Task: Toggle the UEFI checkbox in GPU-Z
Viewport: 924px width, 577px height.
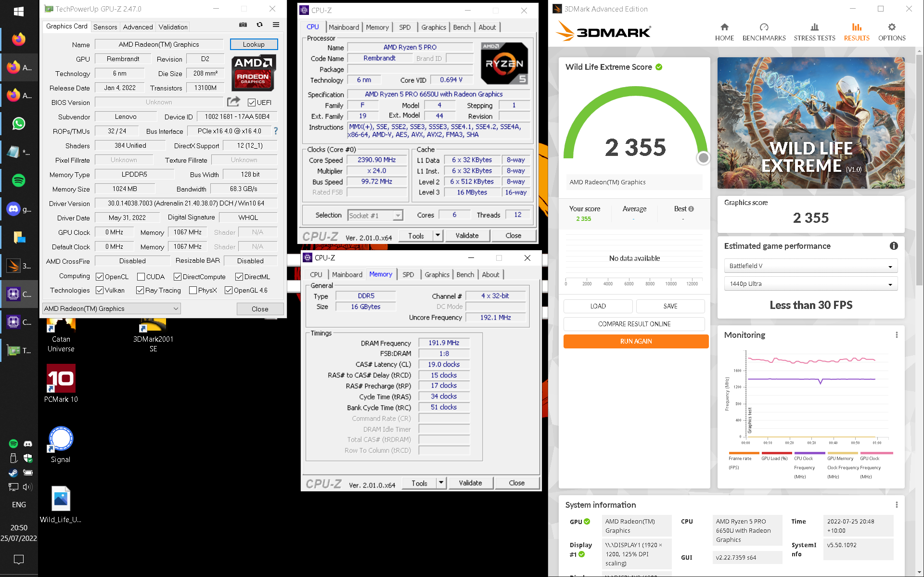Action: (252, 103)
